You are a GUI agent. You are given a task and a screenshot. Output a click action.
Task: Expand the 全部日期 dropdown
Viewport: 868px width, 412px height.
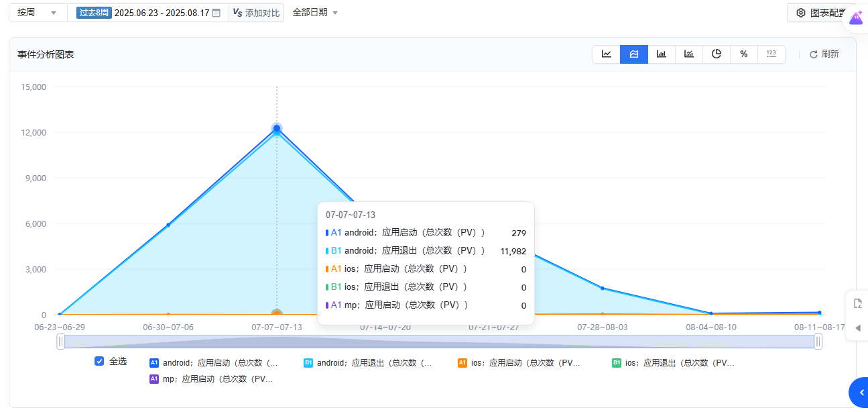(315, 13)
